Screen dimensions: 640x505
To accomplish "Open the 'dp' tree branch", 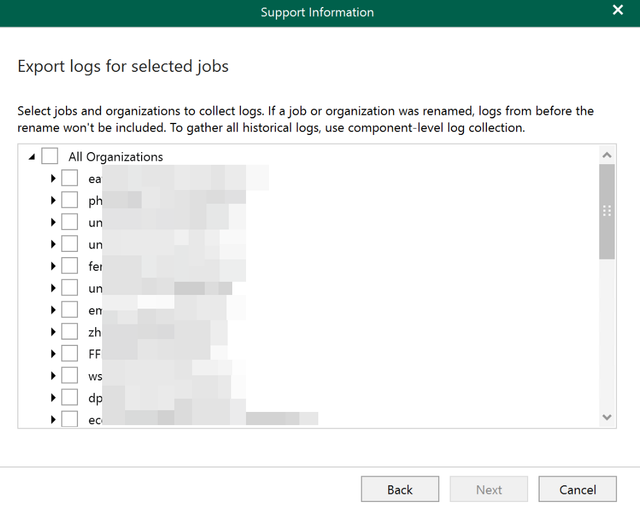I will [53, 398].
